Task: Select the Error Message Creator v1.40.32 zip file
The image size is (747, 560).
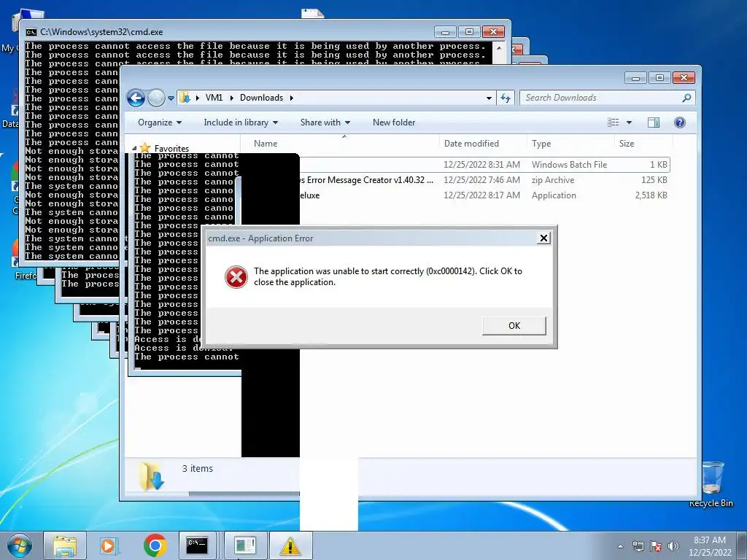Action: tap(367, 180)
